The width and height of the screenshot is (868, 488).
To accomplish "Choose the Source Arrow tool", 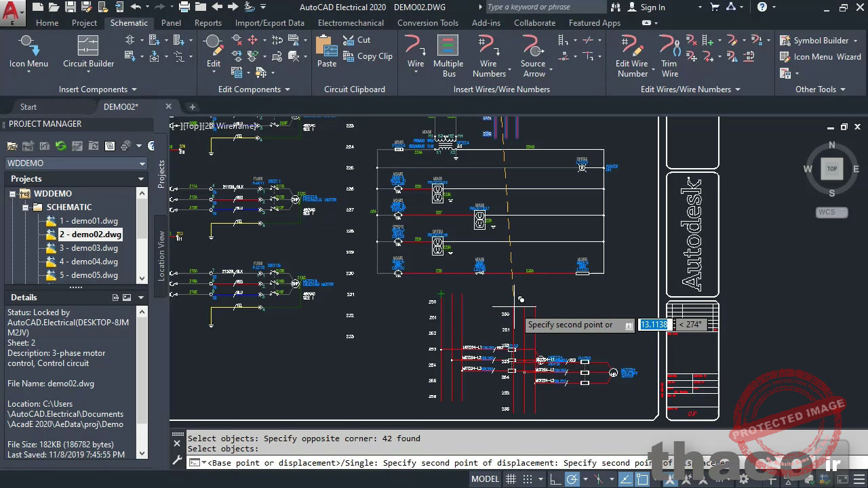I will click(x=533, y=54).
